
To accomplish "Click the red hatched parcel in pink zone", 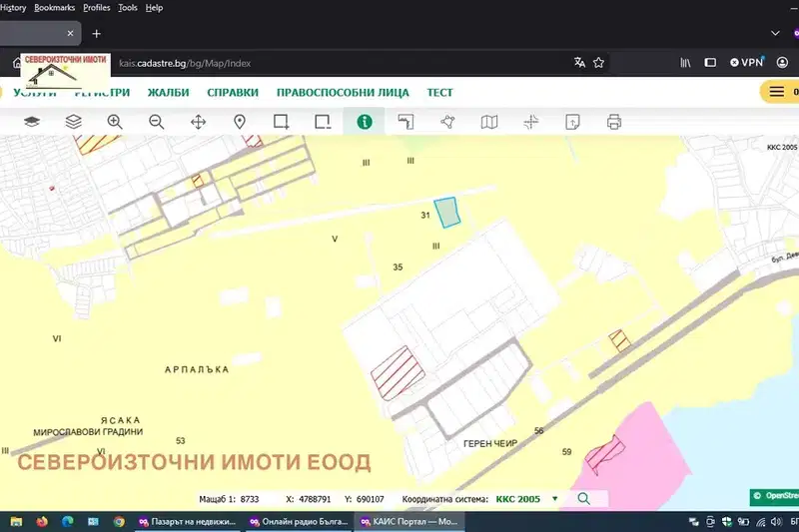I will (605, 454).
